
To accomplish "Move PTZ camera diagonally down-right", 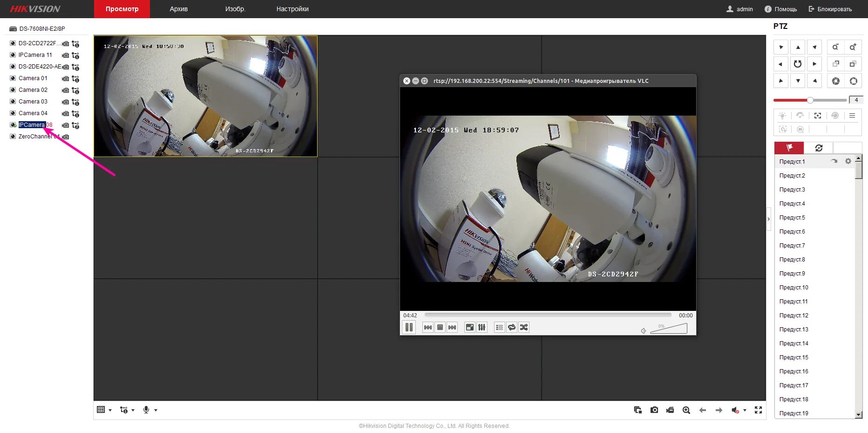I will (x=814, y=81).
